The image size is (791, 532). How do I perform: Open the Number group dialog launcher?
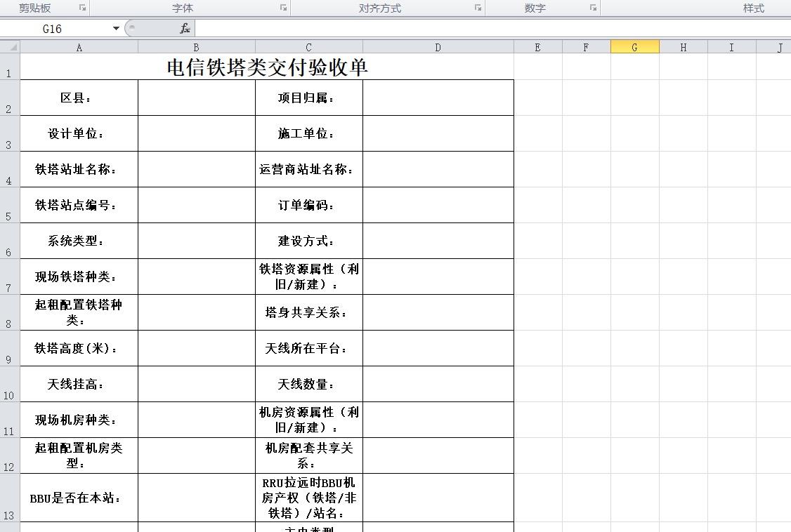click(x=593, y=8)
